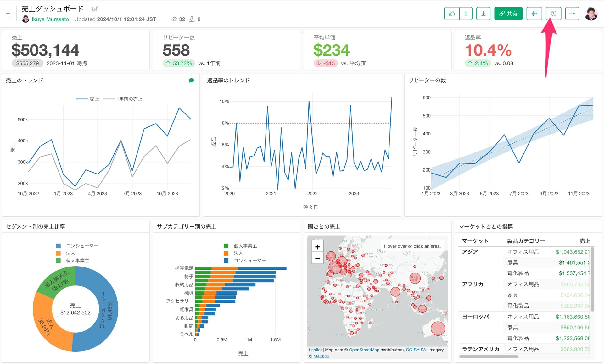
Task: Click 返品率のトレンド chart title
Action: click(228, 80)
